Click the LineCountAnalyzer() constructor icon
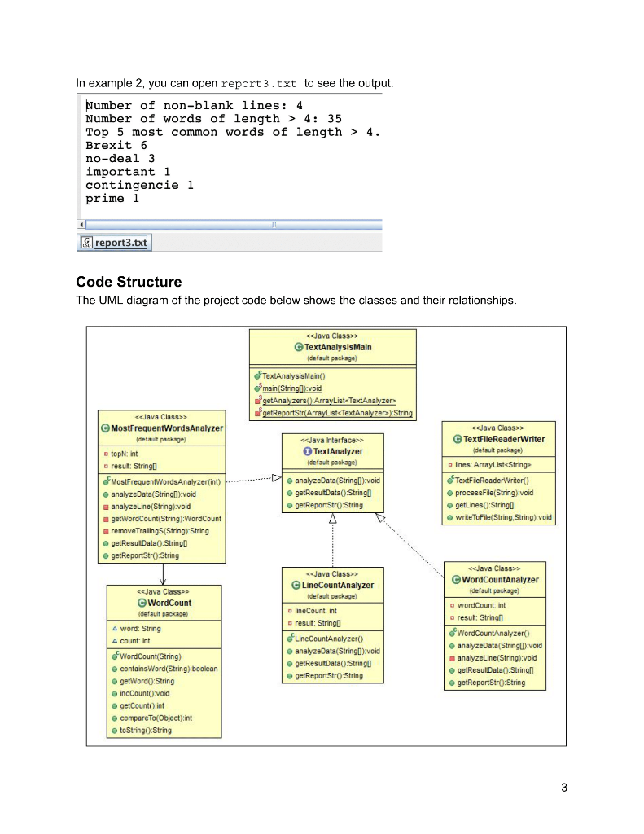The image size is (644, 834). [291, 639]
